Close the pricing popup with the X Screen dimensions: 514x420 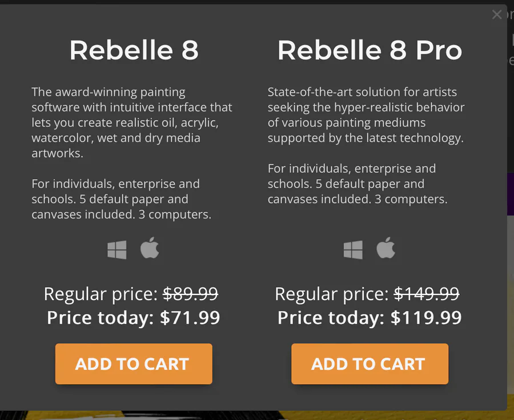click(497, 15)
